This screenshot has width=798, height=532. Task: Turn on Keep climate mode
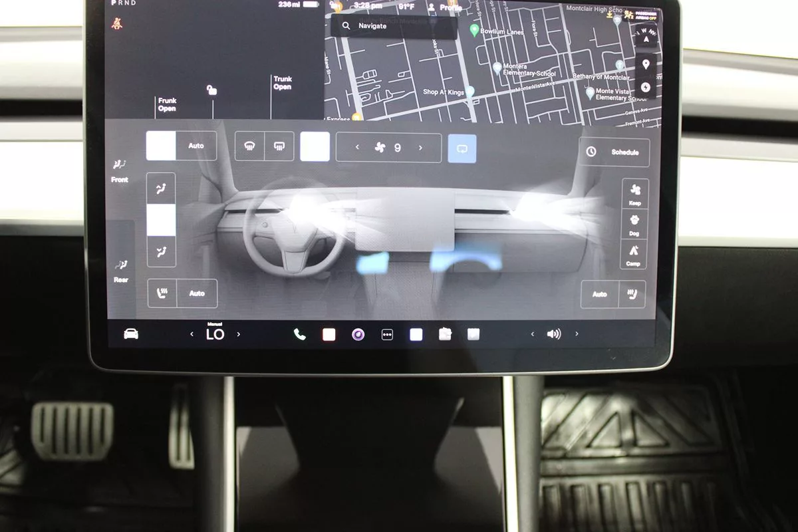click(634, 194)
